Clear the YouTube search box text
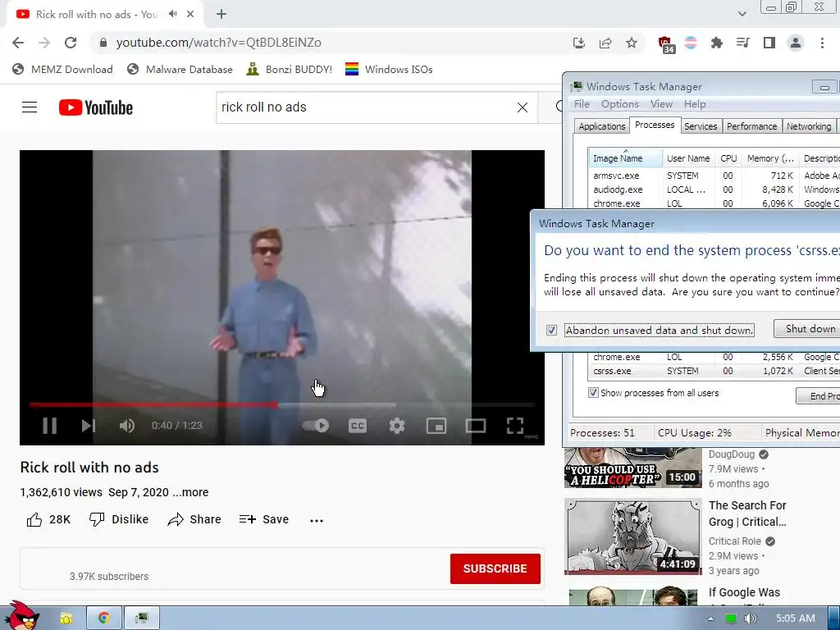The image size is (840, 630). tap(523, 107)
